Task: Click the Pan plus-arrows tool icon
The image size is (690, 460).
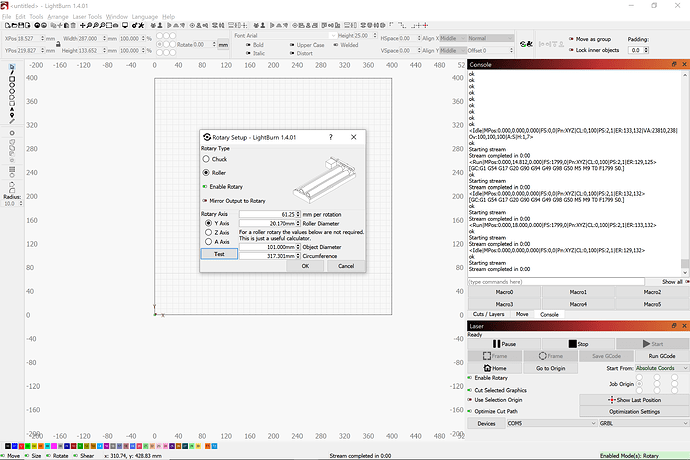Action: [82, 26]
